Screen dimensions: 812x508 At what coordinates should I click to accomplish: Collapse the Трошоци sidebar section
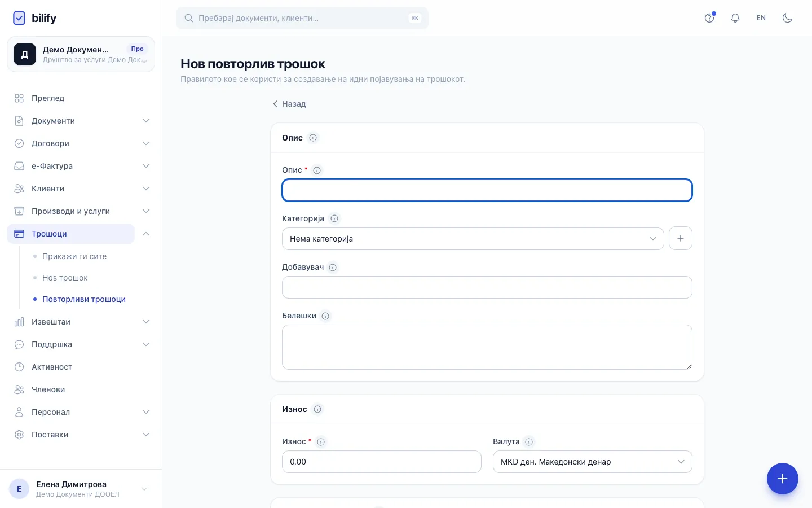[146, 234]
